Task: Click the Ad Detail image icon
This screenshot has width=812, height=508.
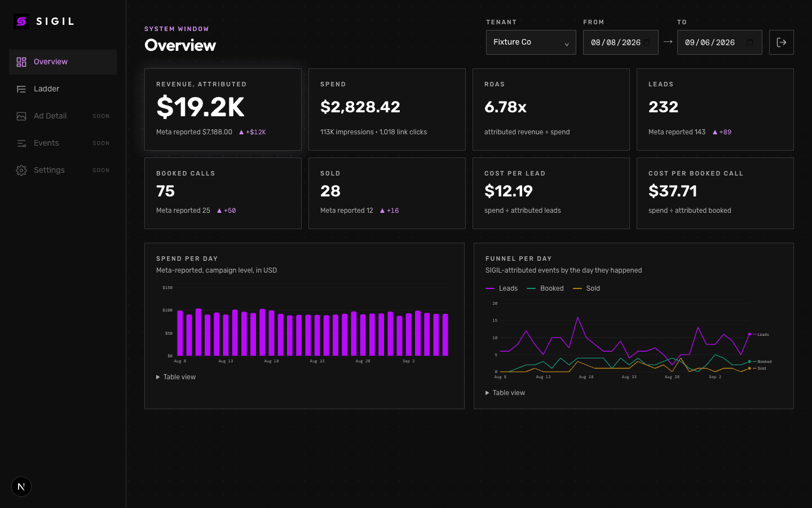Action: (21, 116)
